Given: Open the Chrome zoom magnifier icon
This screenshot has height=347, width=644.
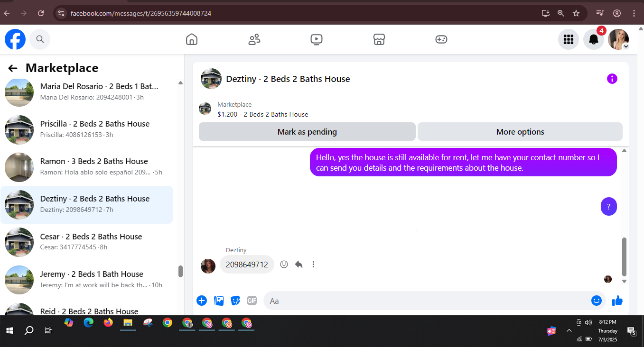Looking at the screenshot, I should (561, 13).
